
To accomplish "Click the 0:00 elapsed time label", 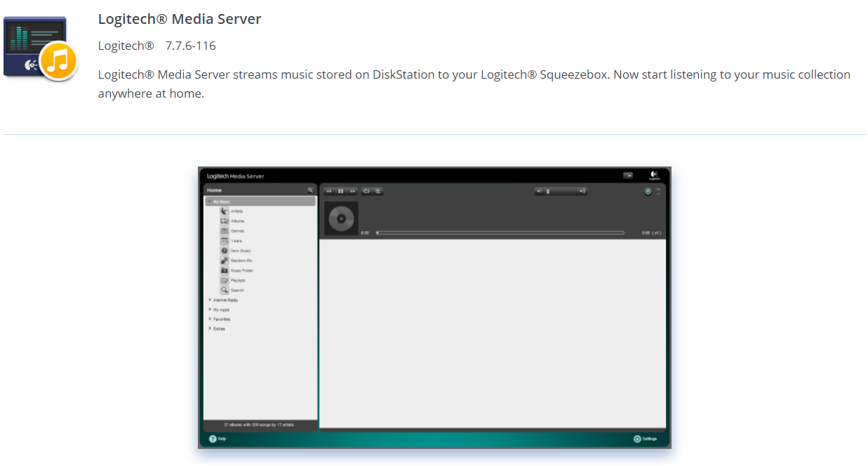I will [x=365, y=232].
